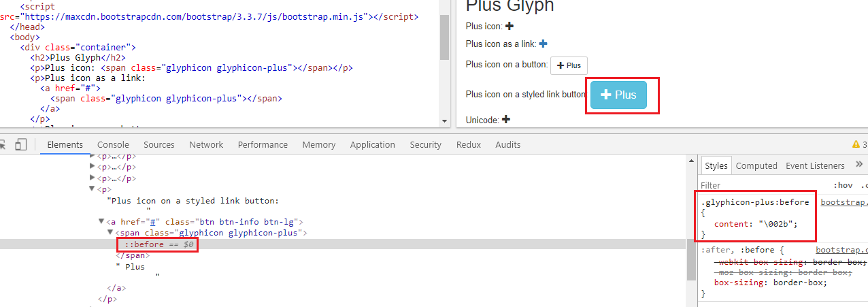Image resolution: width=868 pixels, height=307 pixels.
Task: Open the Performance tab
Action: coord(263,144)
